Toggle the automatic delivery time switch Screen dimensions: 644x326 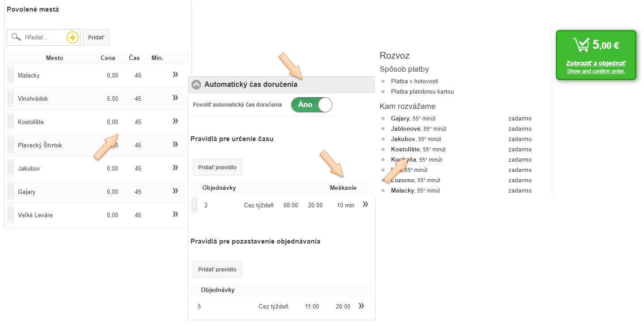311,105
